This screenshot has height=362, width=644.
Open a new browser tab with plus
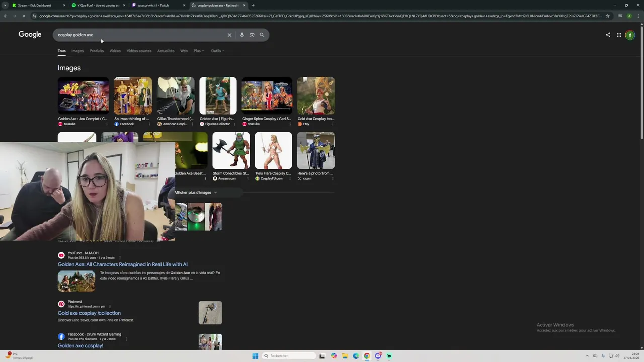coord(253,5)
